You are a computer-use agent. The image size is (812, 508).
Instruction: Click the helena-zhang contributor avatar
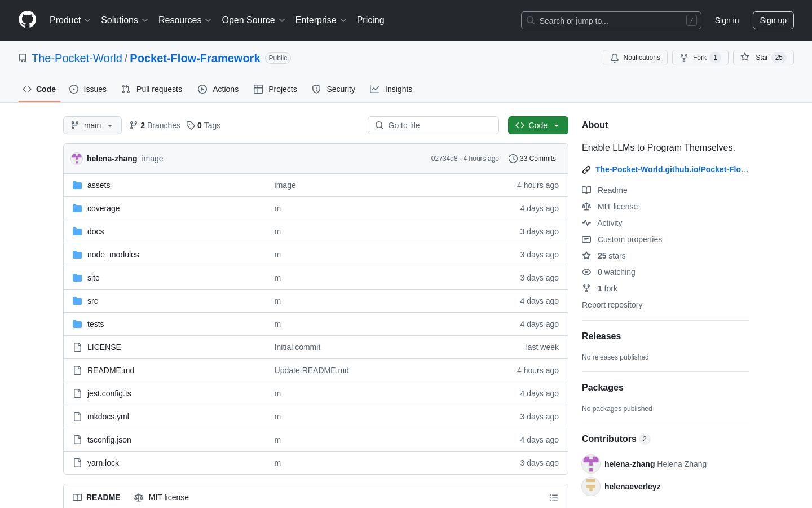pyautogui.click(x=591, y=464)
